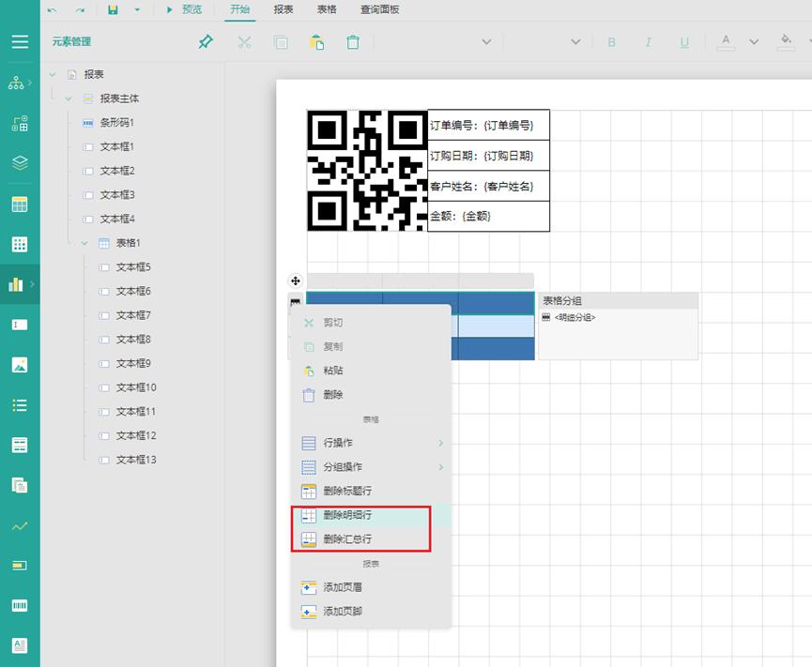
Task: Toggle bold formatting
Action: [611, 42]
